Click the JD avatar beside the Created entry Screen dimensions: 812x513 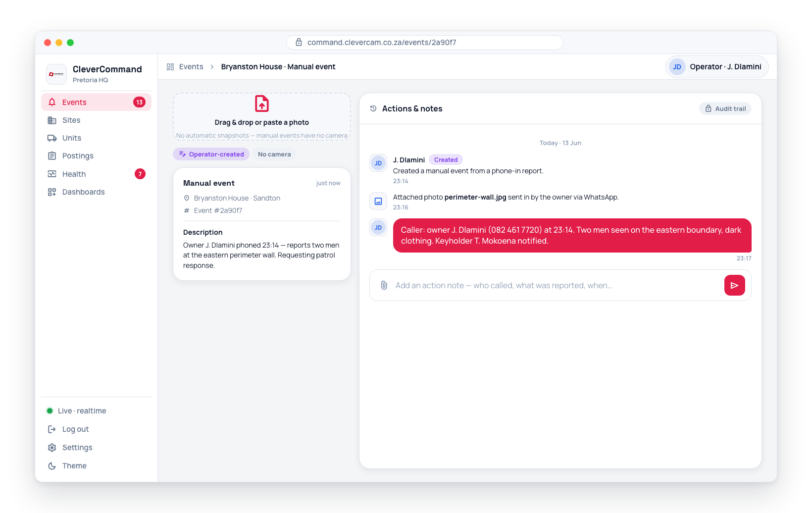tap(378, 163)
